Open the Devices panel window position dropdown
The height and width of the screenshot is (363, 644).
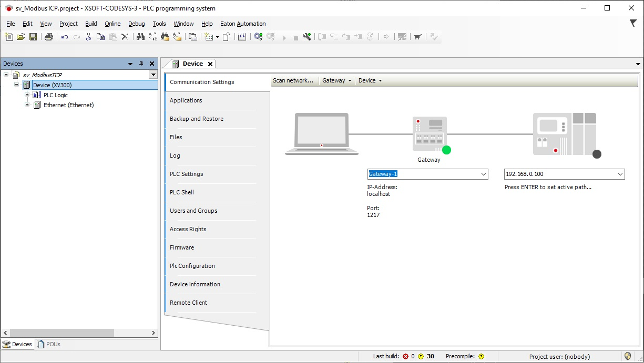point(130,64)
